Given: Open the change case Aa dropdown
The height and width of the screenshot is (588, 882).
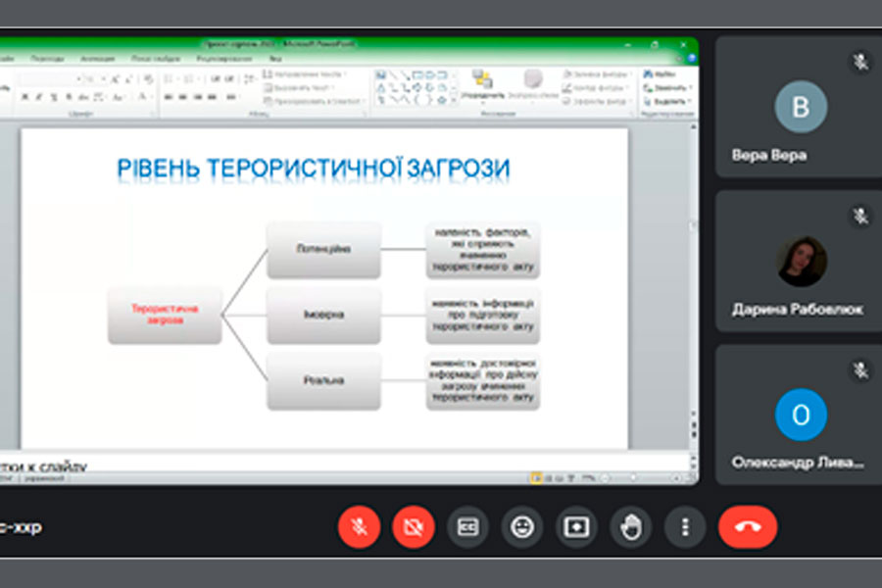Looking at the screenshot, I should tap(119, 97).
